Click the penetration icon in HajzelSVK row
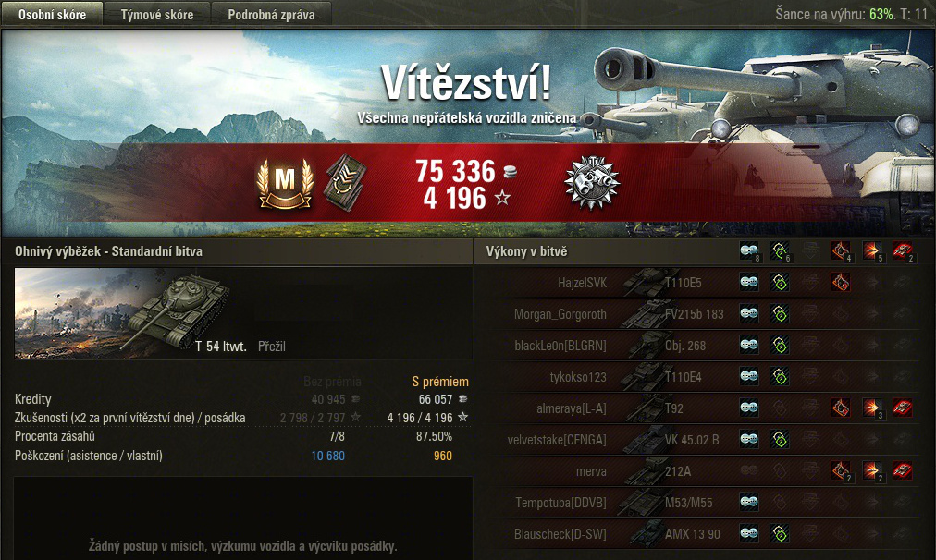The image size is (936, 560). 841,282
